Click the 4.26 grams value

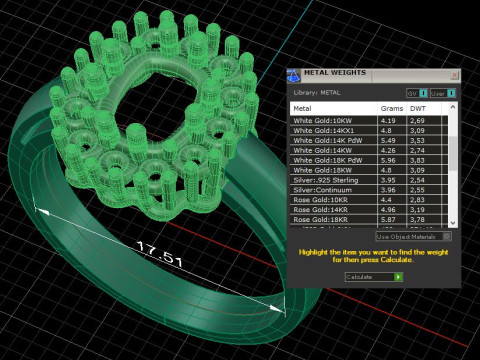point(388,150)
